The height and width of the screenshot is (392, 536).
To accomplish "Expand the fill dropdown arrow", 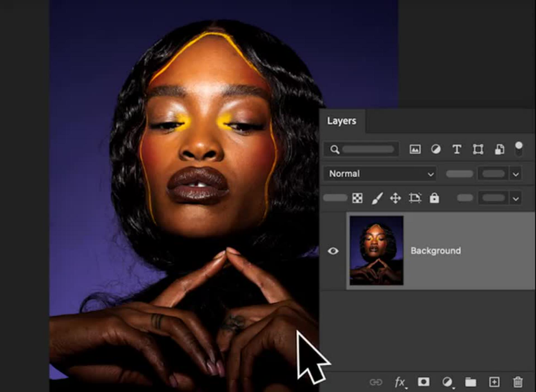I will pyautogui.click(x=516, y=199).
